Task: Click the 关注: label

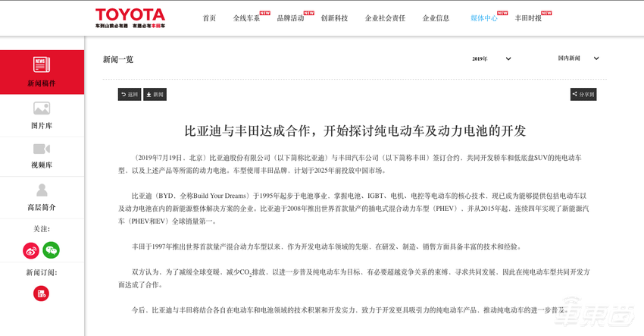Action: pyautogui.click(x=42, y=229)
